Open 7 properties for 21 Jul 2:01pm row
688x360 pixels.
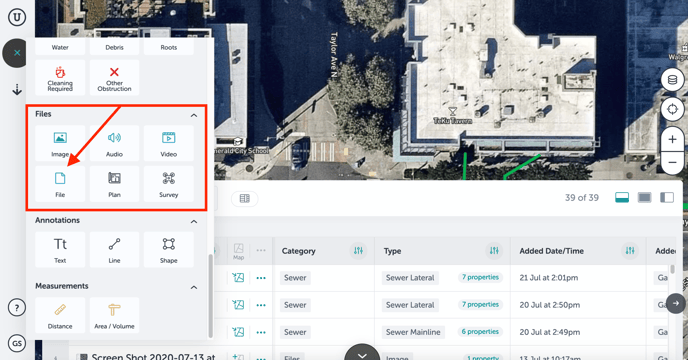(x=480, y=277)
